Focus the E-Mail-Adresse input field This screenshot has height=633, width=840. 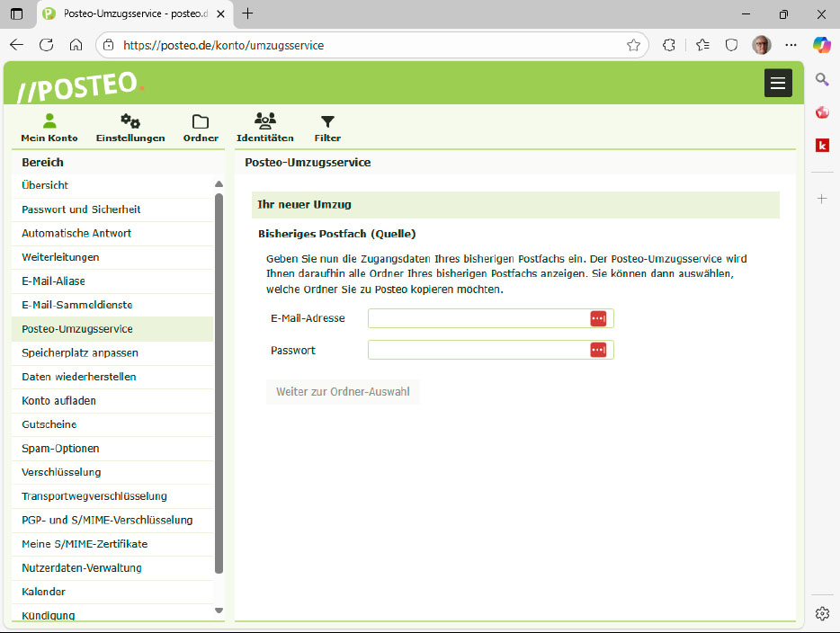tap(478, 319)
